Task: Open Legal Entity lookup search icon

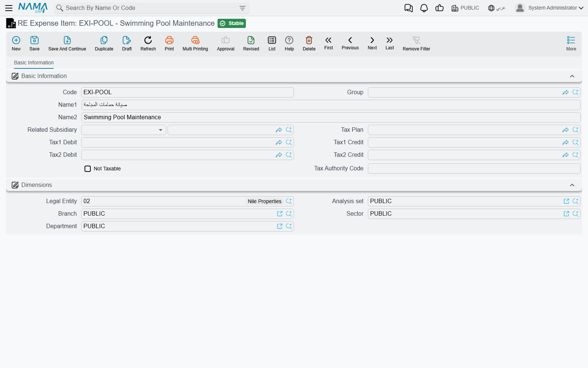Action: 289,201
